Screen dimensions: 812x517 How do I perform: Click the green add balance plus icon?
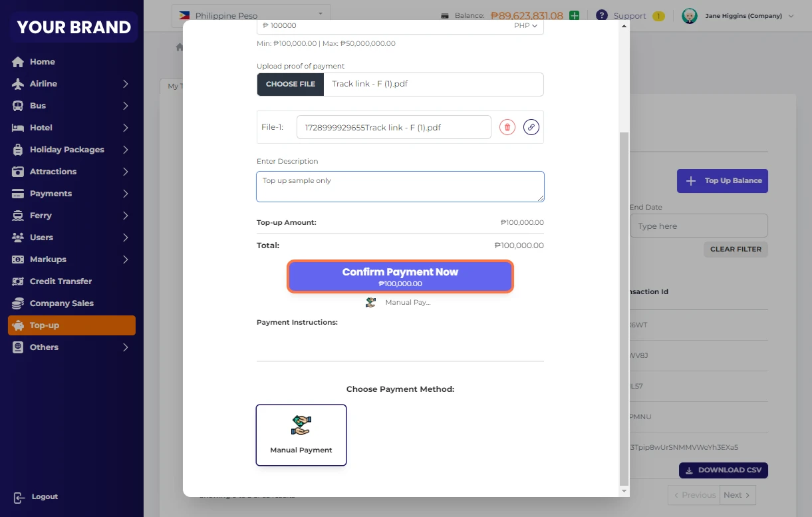point(575,15)
